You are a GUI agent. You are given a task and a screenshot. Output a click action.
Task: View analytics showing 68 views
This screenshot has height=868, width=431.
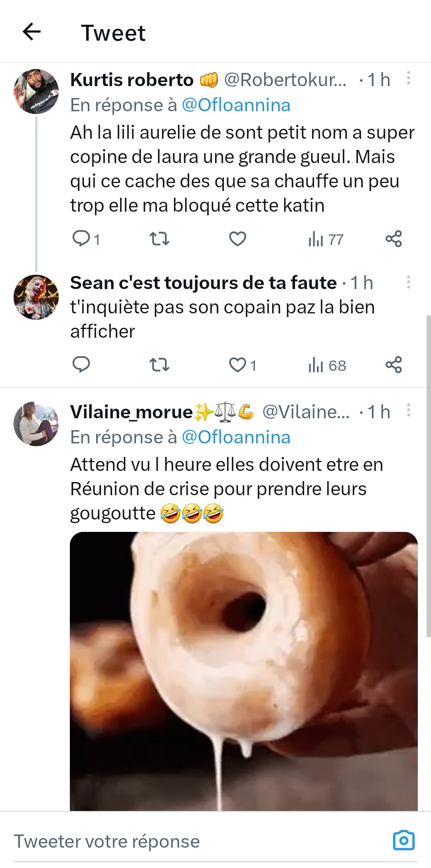click(x=327, y=365)
